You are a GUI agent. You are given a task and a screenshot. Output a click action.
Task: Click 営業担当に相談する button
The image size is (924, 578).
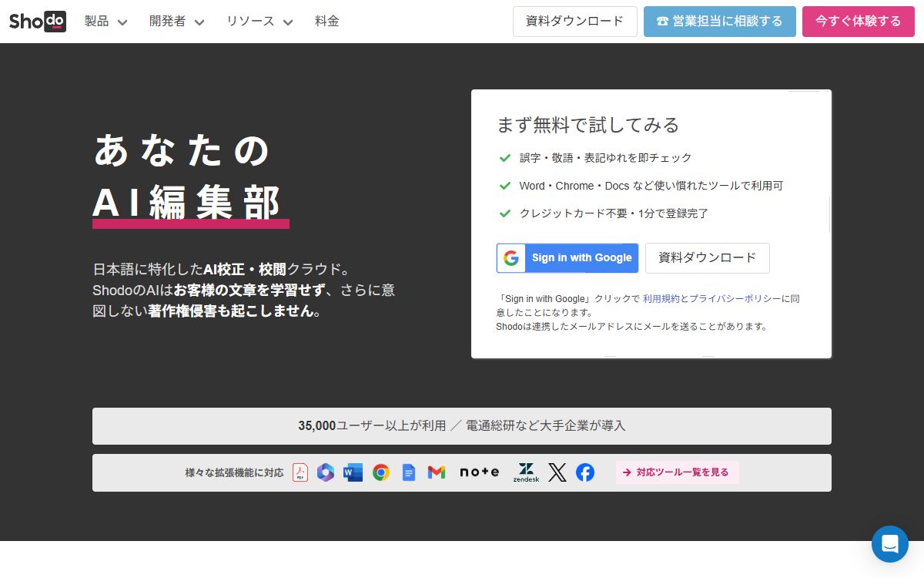pos(720,22)
